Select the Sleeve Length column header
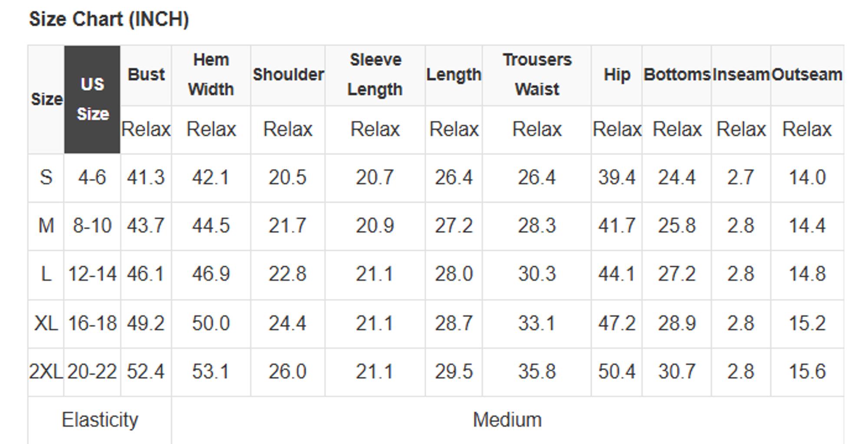The image size is (868, 444). tap(375, 75)
